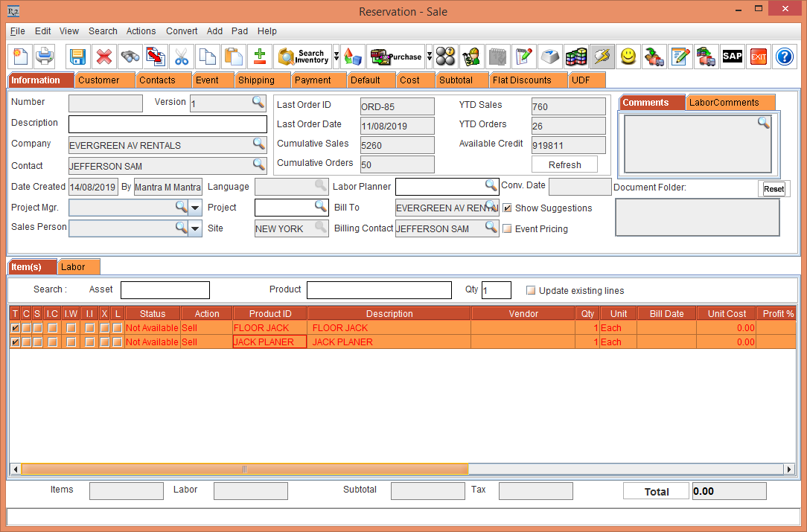
Task: Enable the Event Pricing checkbox
Action: pyautogui.click(x=508, y=229)
